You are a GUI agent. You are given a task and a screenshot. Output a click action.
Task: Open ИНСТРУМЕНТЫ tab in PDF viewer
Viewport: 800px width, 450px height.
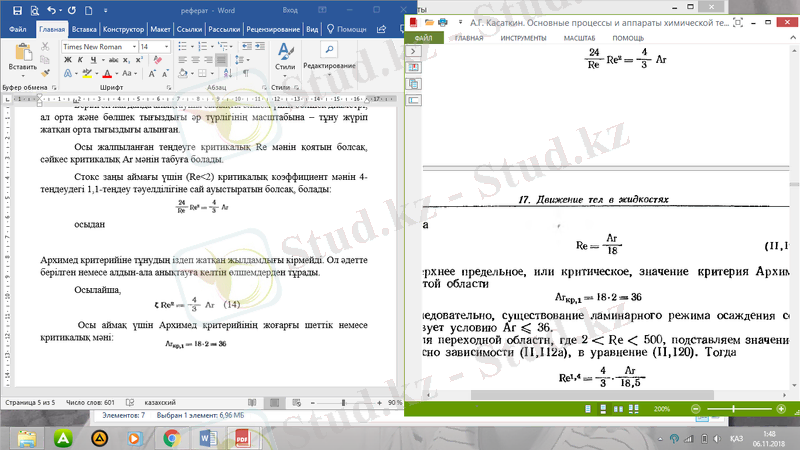point(523,38)
